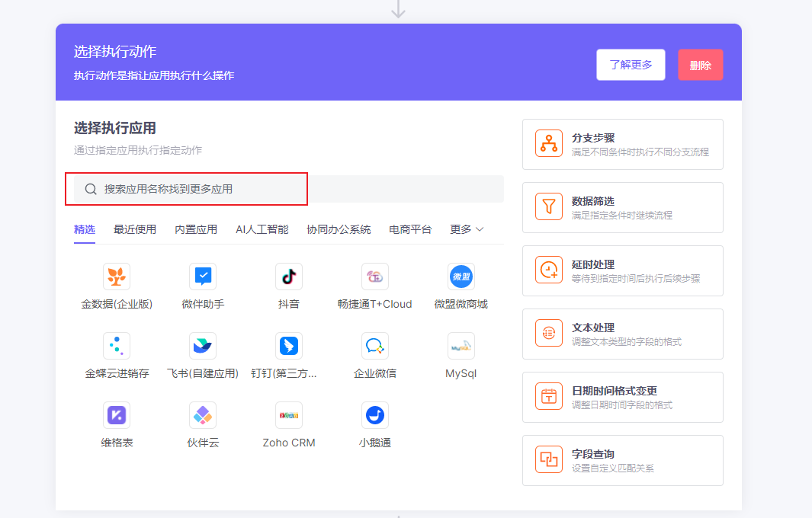The height and width of the screenshot is (518, 812).
Task: Select the 金蝶云进销存 app icon
Action: [117, 346]
